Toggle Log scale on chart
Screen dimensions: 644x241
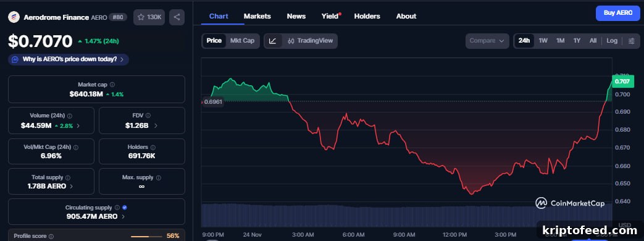click(x=612, y=41)
